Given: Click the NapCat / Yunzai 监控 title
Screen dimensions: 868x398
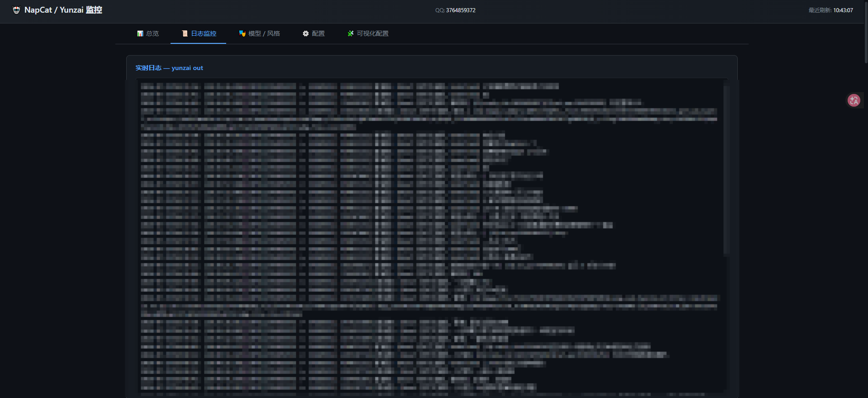Looking at the screenshot, I should (x=63, y=10).
